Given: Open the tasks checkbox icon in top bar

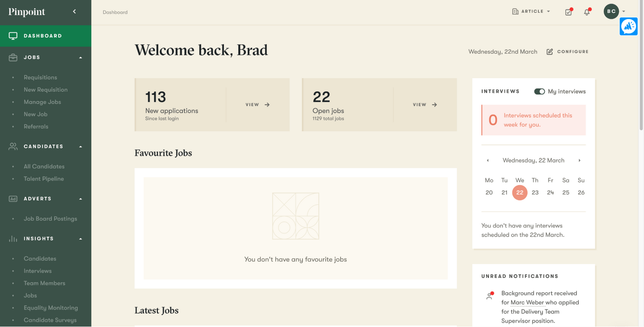Looking at the screenshot, I should 568,12.
